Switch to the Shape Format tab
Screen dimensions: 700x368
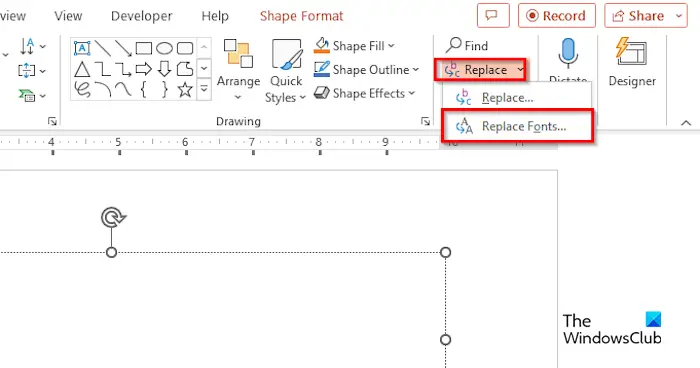pos(301,16)
